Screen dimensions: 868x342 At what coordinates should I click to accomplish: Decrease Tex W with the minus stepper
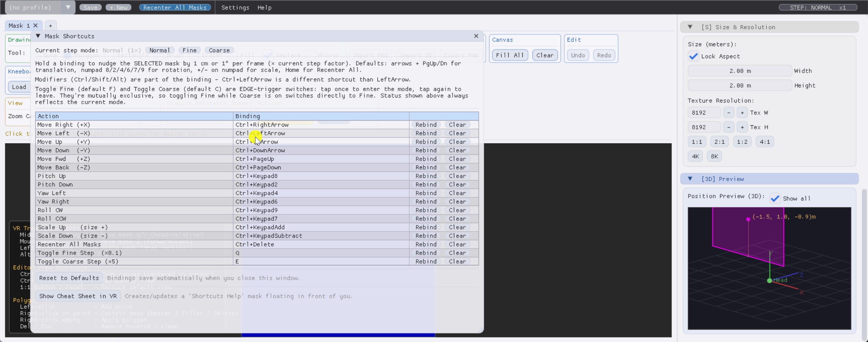[729, 113]
